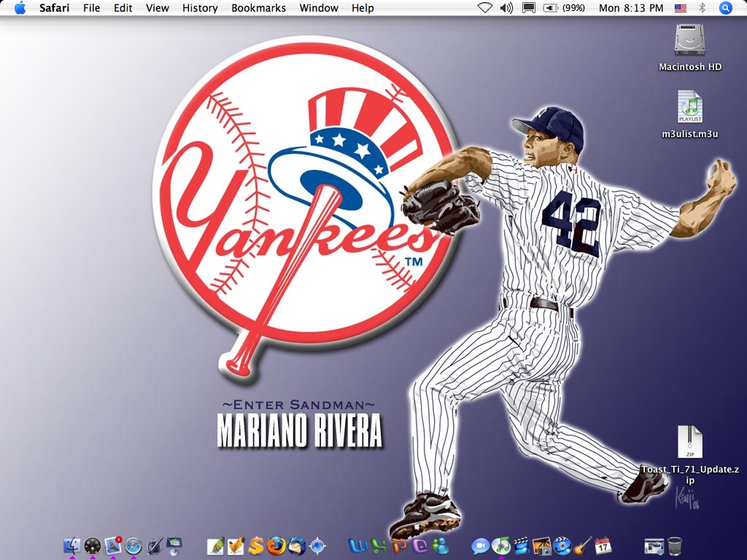Viewport: 747px width, 560px height.
Task: Open iChat from the Dock
Action: click(x=481, y=545)
